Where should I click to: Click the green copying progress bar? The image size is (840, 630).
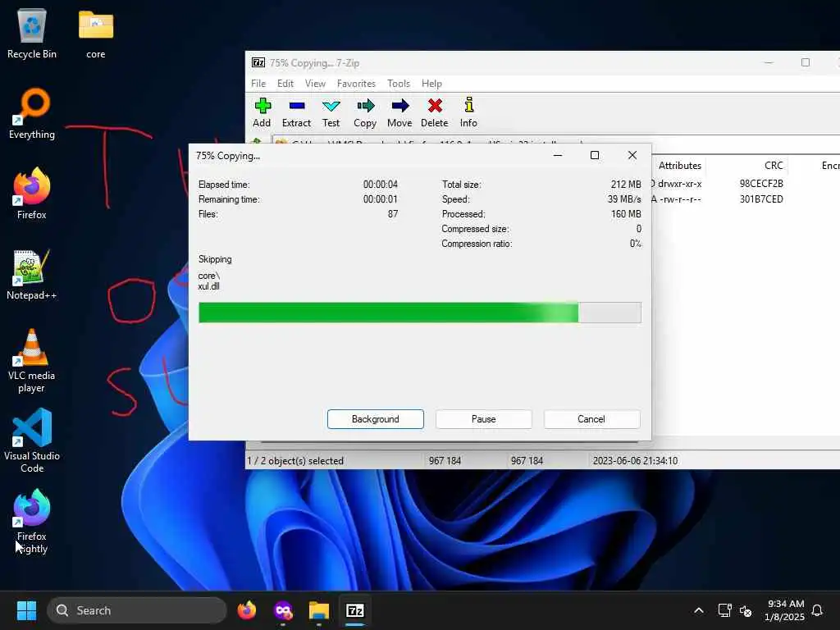pos(419,313)
